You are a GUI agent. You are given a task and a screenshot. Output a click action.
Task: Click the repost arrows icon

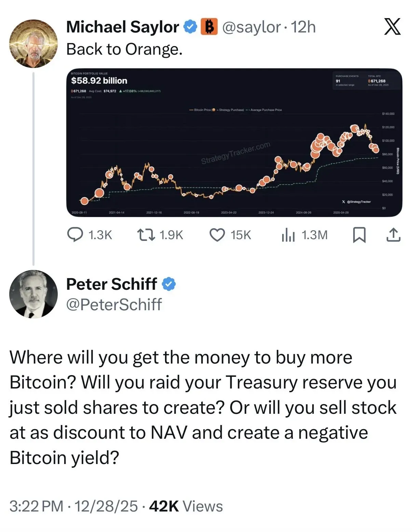(x=146, y=235)
